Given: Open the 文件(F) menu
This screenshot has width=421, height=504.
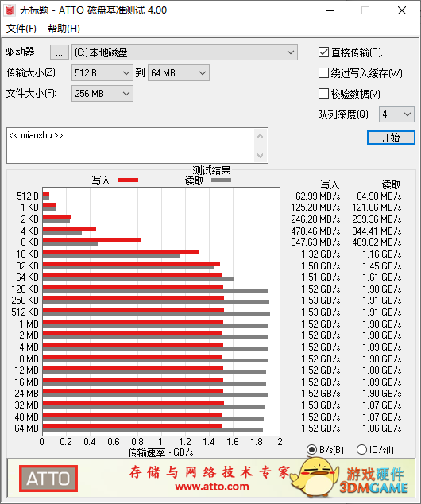Looking at the screenshot, I should tap(21, 29).
